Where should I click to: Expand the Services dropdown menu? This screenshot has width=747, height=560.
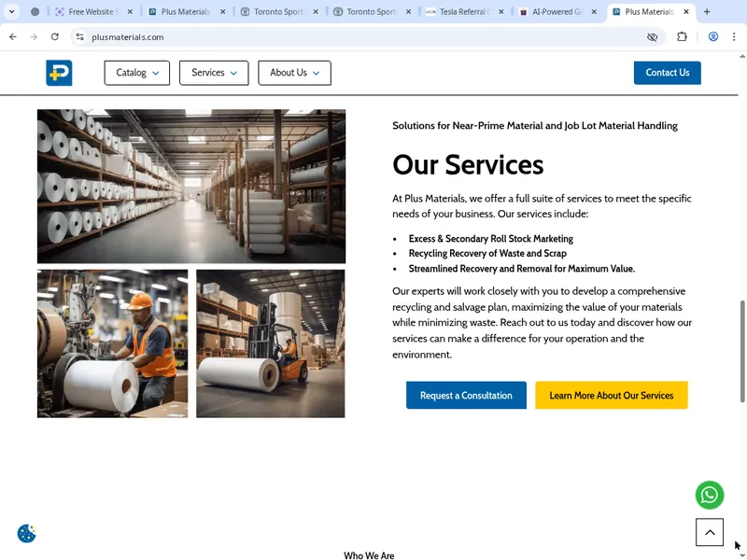pos(214,73)
